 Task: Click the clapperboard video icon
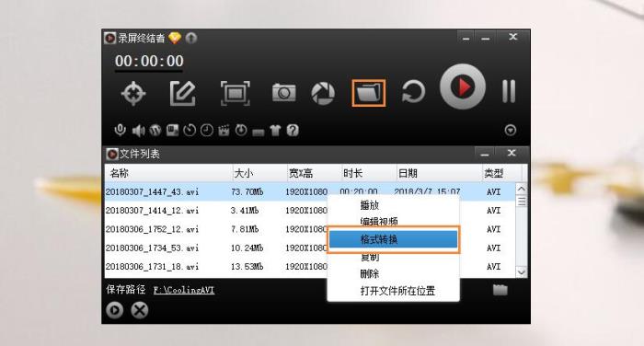224,131
